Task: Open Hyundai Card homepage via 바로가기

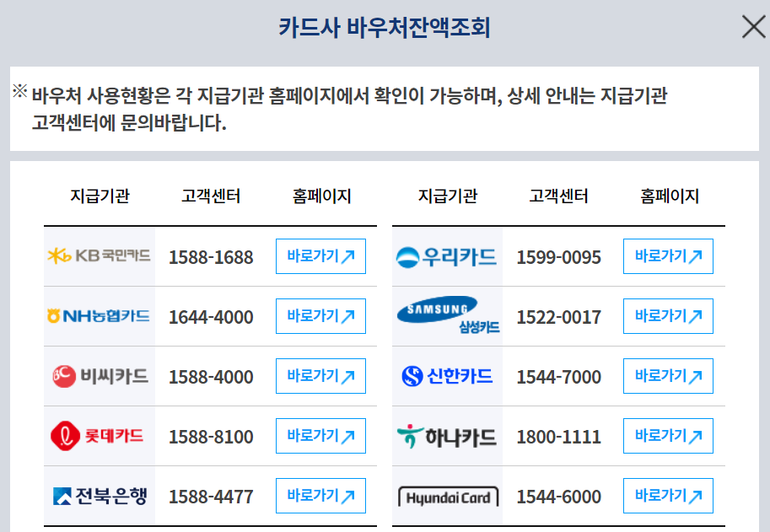Action: point(668,496)
